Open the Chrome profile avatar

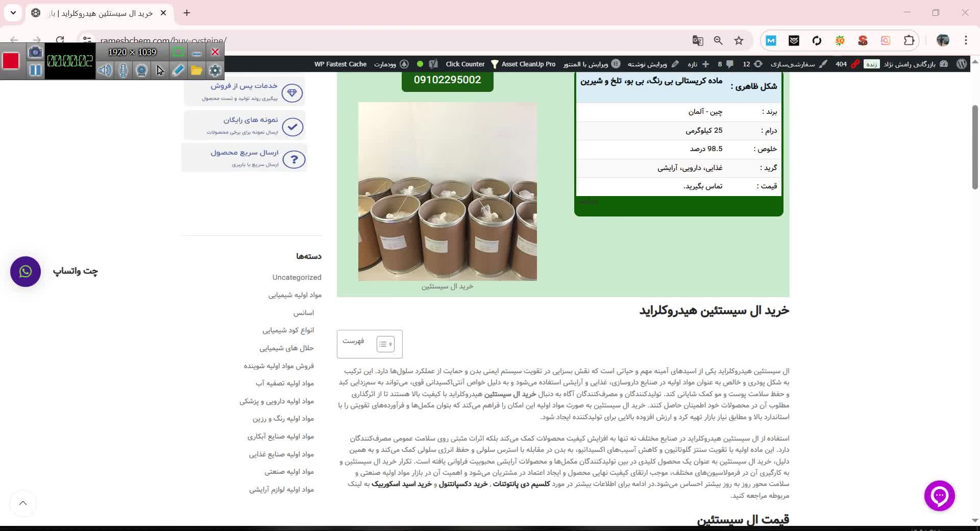point(943,40)
